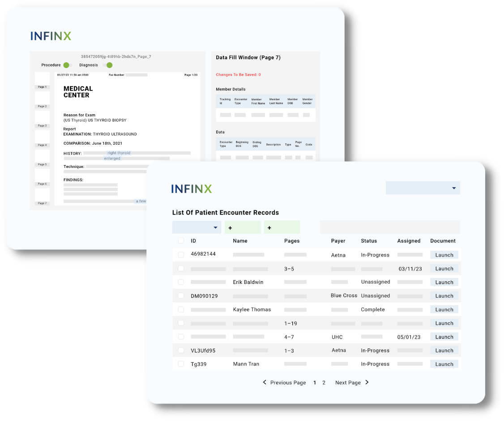
Task: Launch document for the 03/11/23 row
Action: click(444, 269)
